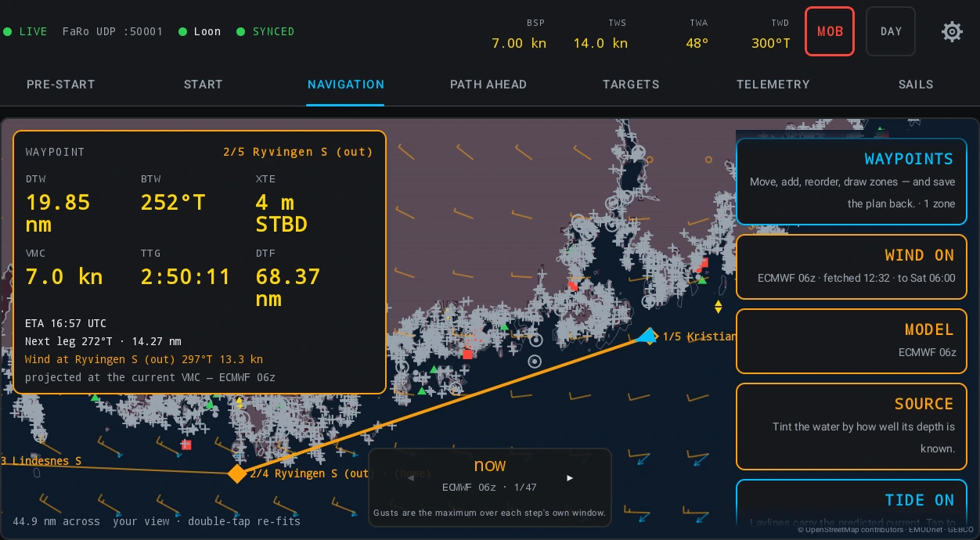Select the orange Ryvingen S waypoint diamond
Screen dimensions: 980x540
point(237,473)
